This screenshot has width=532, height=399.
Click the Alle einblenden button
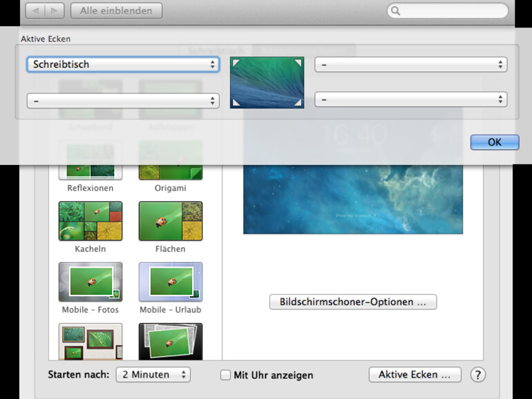(116, 11)
